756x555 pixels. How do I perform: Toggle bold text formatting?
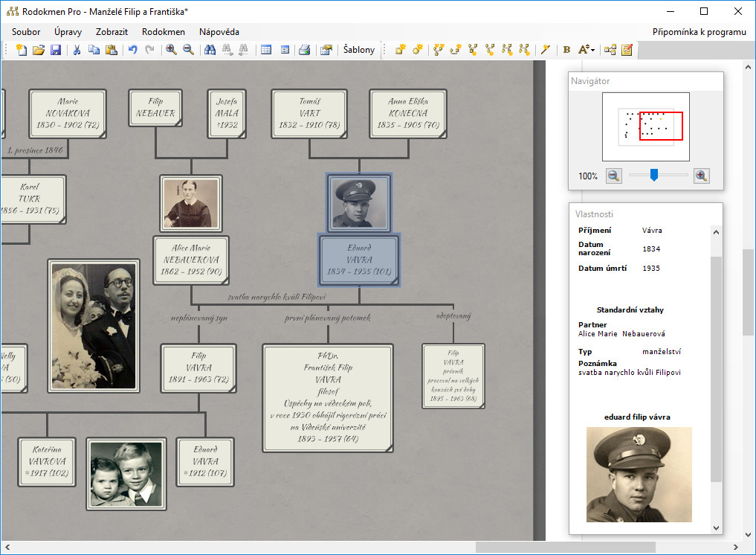(566, 50)
